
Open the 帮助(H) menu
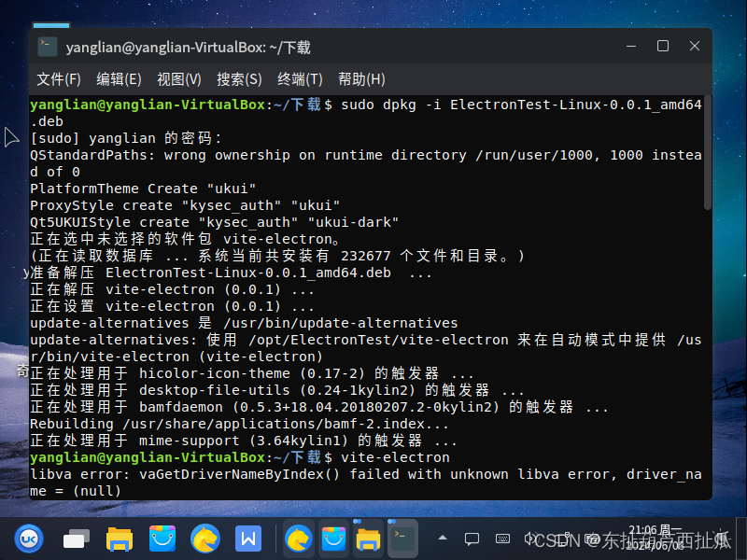361,79
